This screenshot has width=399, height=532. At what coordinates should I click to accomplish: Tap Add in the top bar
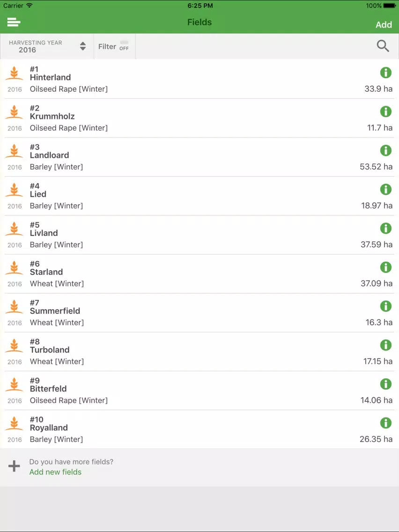click(384, 25)
